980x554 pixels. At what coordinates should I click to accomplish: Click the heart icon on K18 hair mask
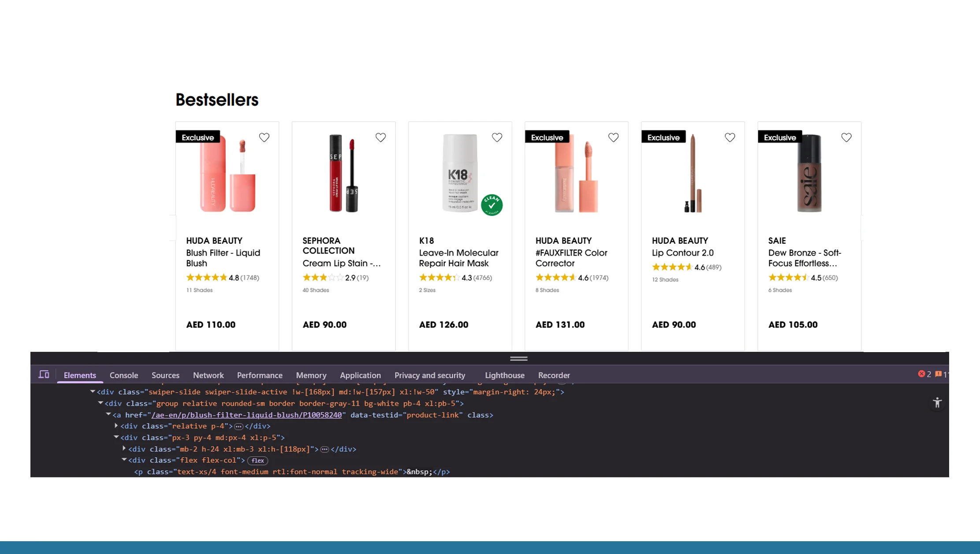coord(497,138)
